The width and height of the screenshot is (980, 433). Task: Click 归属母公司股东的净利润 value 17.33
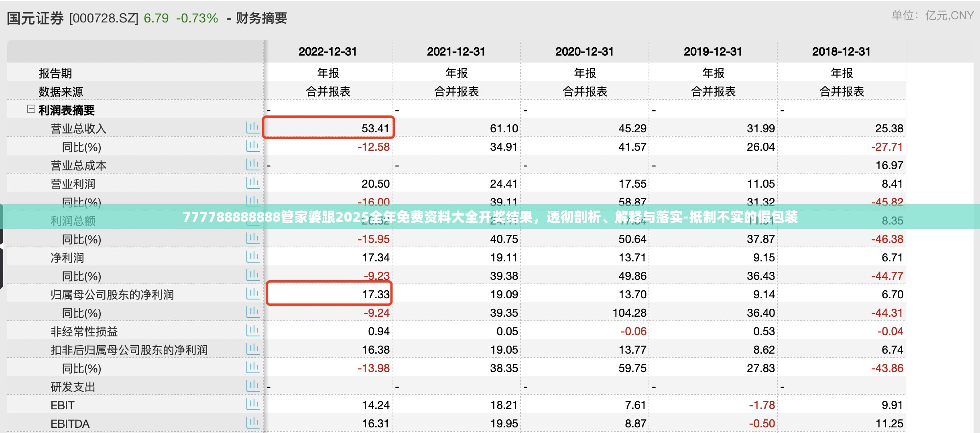tap(376, 294)
